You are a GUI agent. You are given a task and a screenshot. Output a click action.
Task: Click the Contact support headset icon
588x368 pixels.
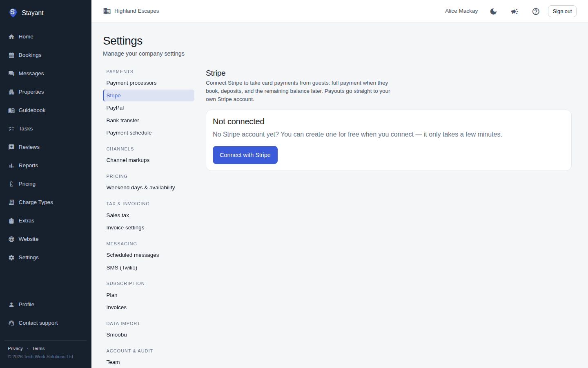11,323
